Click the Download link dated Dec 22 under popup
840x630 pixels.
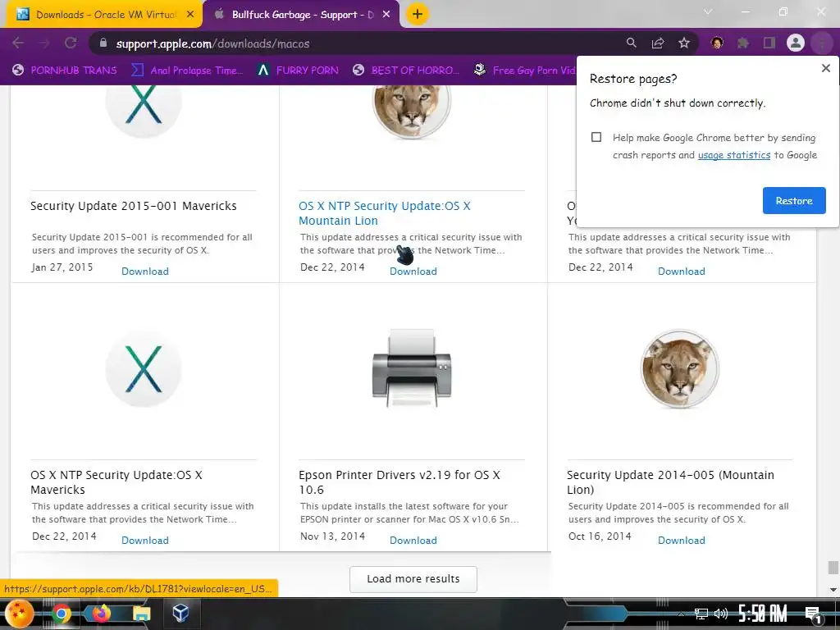pos(681,271)
